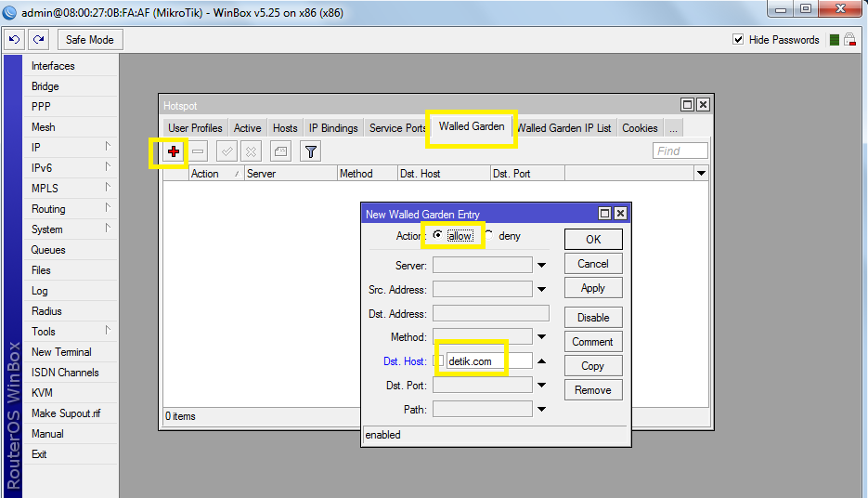868x498 pixels.
Task: Click the Disable cross icon in Hotspot toolbar
Action: (x=252, y=151)
